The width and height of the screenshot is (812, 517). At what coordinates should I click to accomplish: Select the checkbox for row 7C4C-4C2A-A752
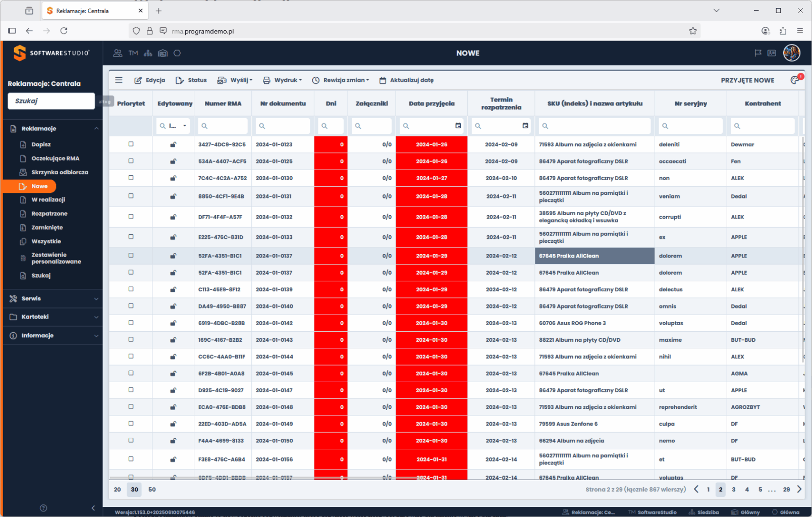click(x=131, y=178)
